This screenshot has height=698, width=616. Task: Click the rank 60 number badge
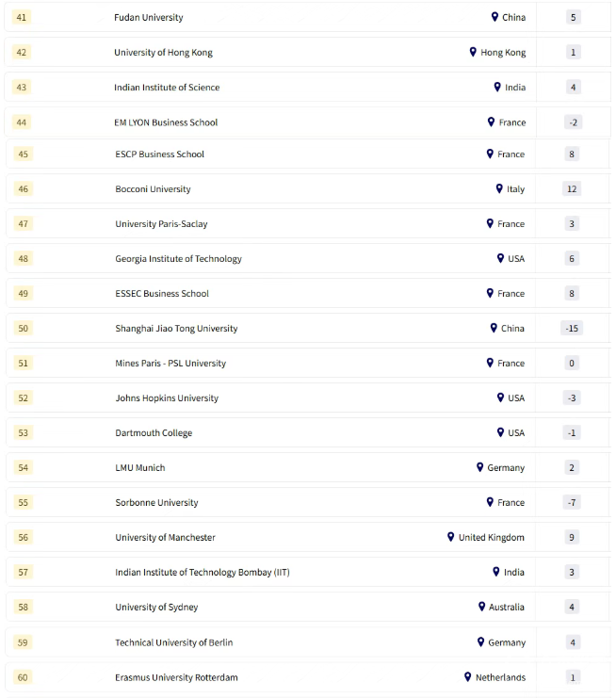pos(23,677)
